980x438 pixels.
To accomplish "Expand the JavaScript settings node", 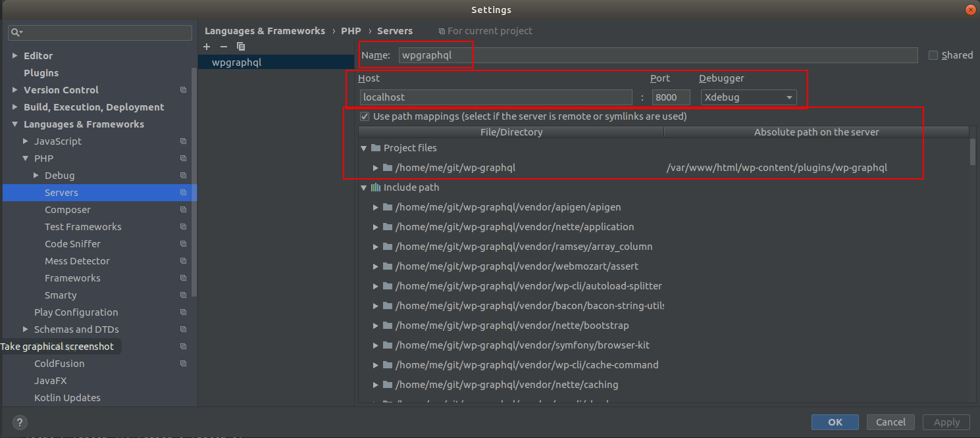I will pyautogui.click(x=26, y=141).
